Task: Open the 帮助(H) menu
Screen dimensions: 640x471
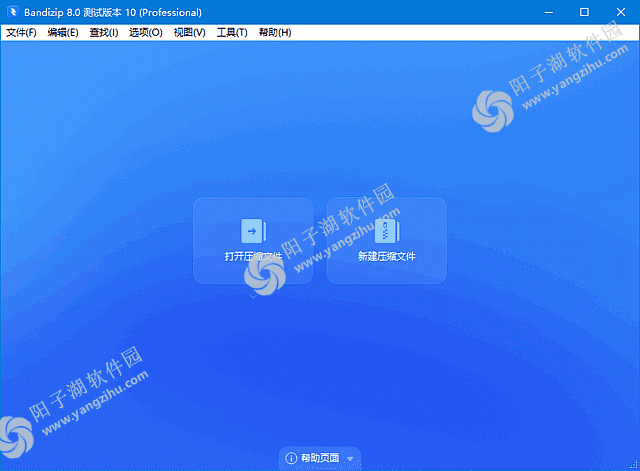Action: coord(275,33)
